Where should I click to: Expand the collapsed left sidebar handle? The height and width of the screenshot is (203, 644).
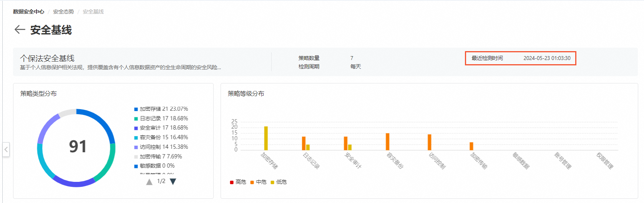pos(6,150)
